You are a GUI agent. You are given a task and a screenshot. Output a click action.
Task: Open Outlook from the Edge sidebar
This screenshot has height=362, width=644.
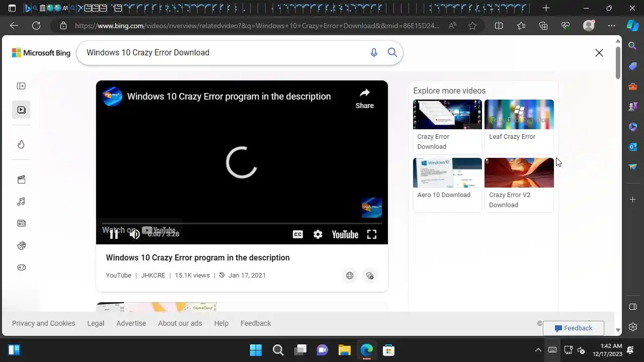click(633, 146)
